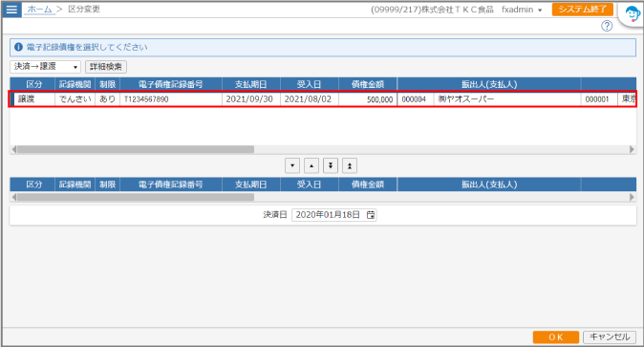Click the 決済日 date field
This screenshot has height=347, width=644.
click(x=333, y=215)
